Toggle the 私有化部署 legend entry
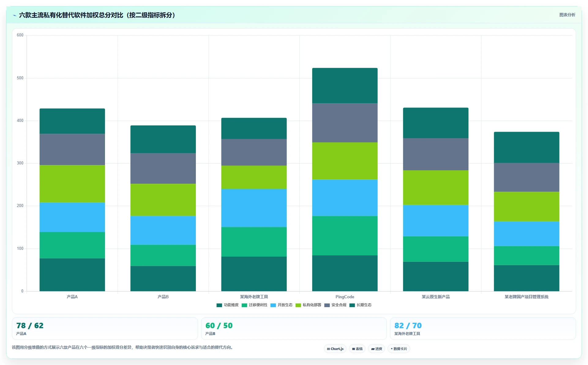 coord(308,305)
